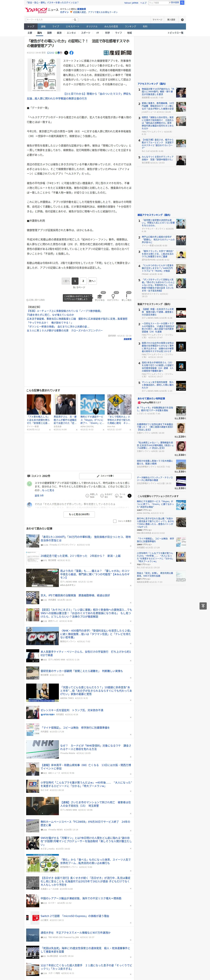The image size is (210, 980).
Task: Click the 次へ pagination button
Action: coord(92,281)
